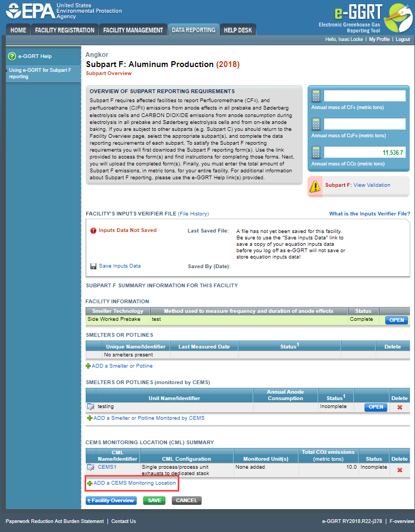Open the Contact Us footer link
This screenshot has height=532, width=415.
coord(123,521)
